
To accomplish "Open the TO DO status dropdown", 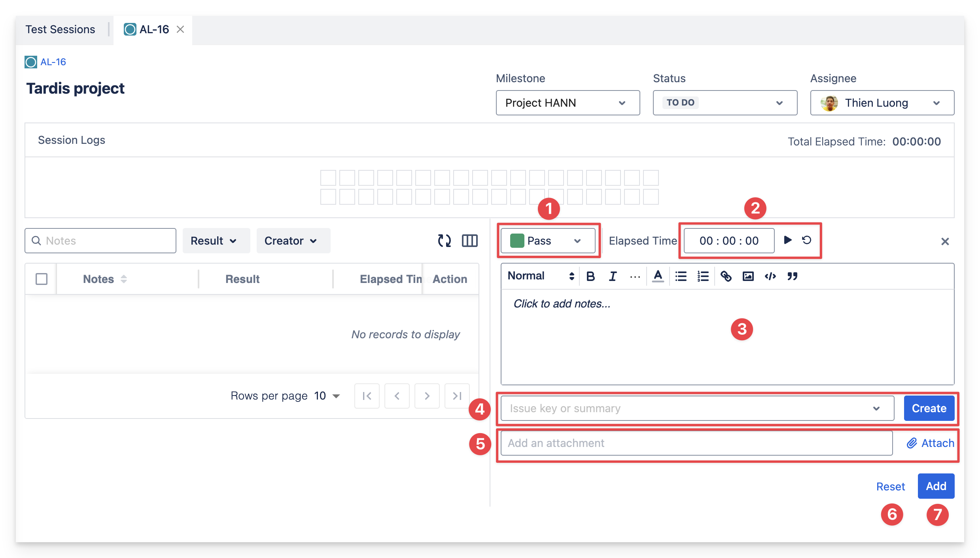I will [725, 103].
